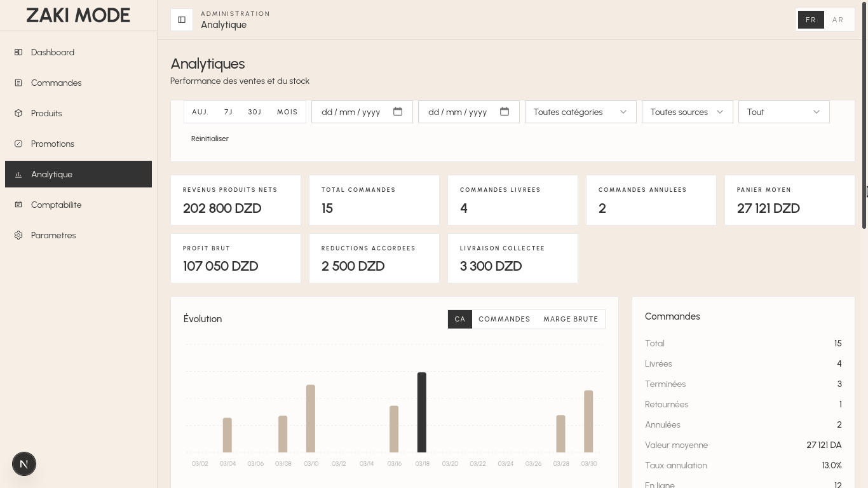Collapse the sidebar with the panel icon
Image resolution: width=868 pixels, height=488 pixels.
pyautogui.click(x=182, y=20)
